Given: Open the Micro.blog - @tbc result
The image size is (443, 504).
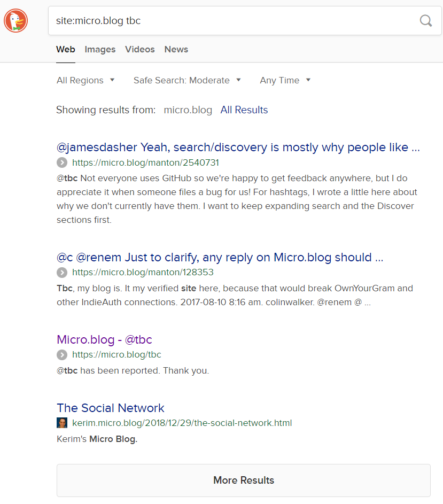Looking at the screenshot, I should tap(104, 340).
